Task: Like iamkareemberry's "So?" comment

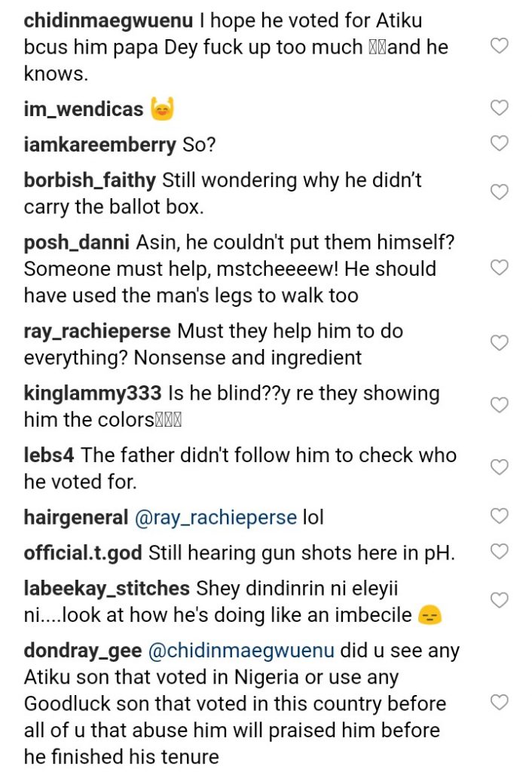Action: point(499,142)
